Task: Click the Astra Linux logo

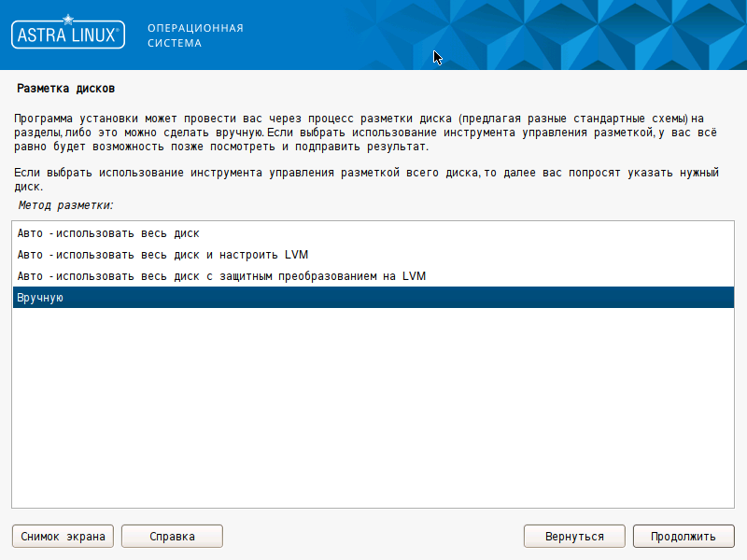Action: tap(67, 35)
